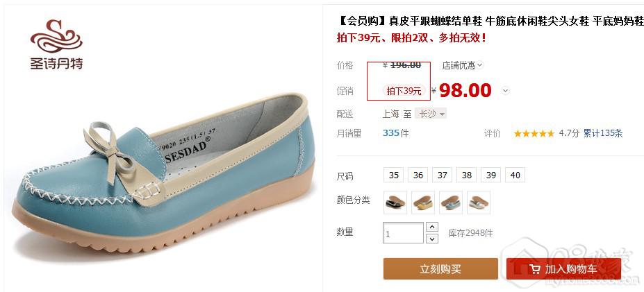Decrease quantity with the down arrow
This screenshot has height=292, width=644.
click(431, 239)
